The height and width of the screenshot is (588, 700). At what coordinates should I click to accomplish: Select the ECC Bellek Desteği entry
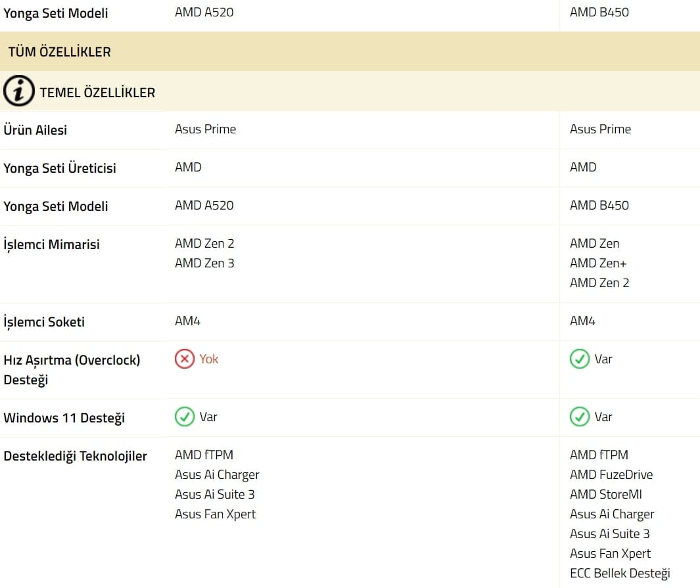(620, 573)
